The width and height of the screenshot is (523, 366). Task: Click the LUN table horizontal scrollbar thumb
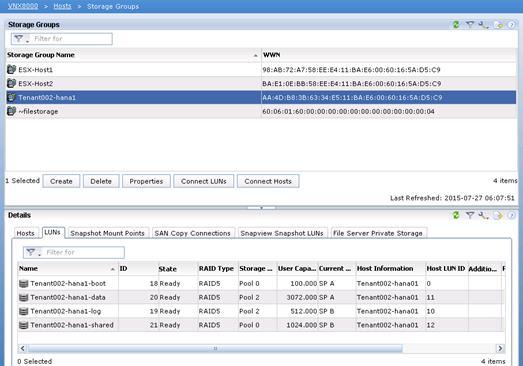(x=215, y=349)
